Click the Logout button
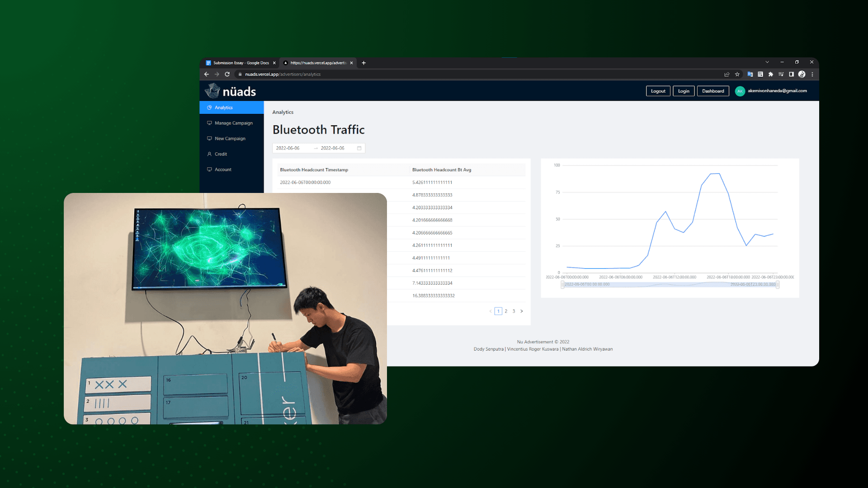 point(658,91)
